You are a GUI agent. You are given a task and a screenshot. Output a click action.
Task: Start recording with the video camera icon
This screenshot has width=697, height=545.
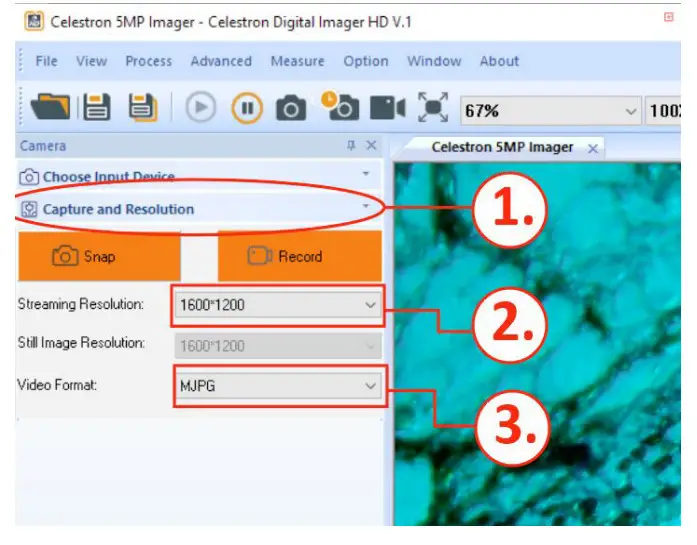click(388, 108)
